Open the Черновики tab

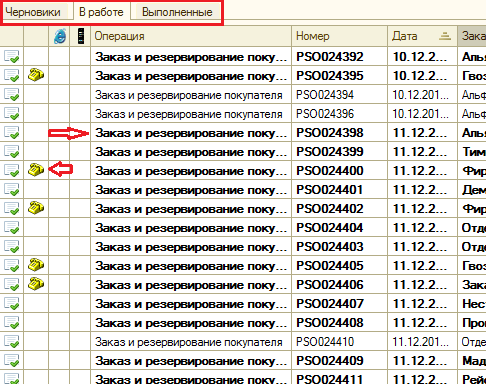(x=33, y=12)
